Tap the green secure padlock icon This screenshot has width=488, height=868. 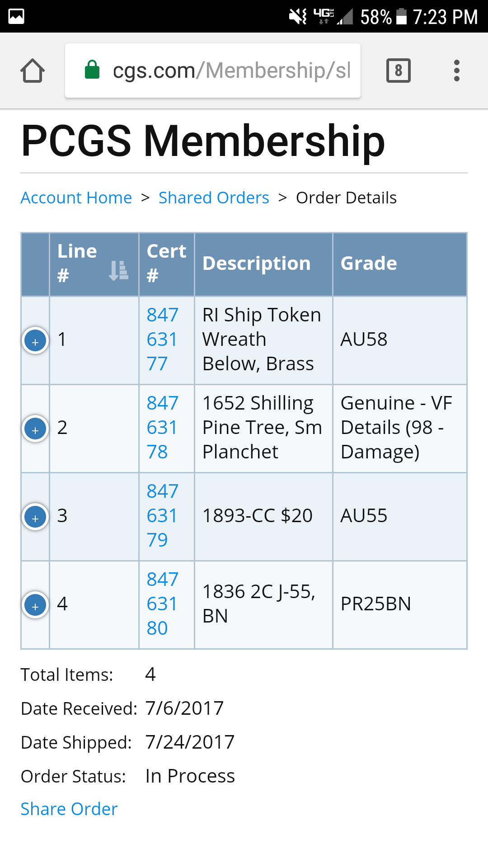tap(92, 70)
